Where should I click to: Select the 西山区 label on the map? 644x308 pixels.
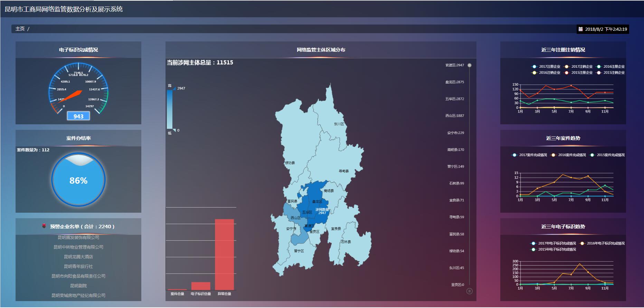(295, 218)
